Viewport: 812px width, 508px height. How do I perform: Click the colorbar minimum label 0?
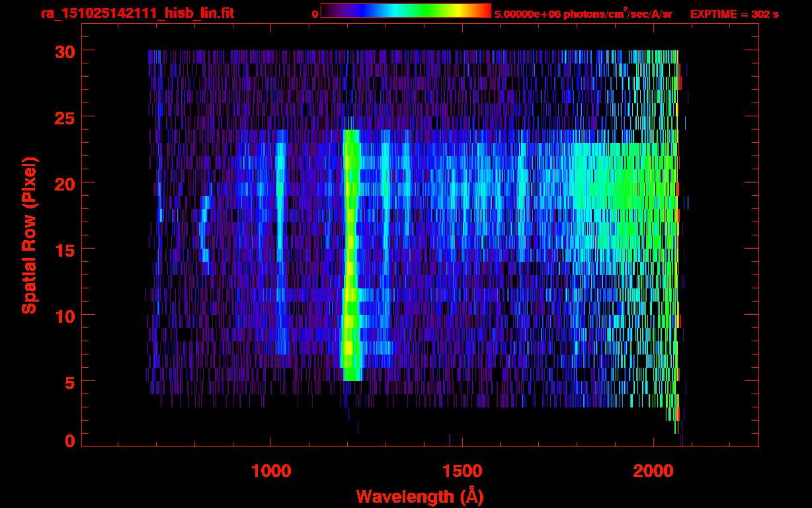pos(315,13)
